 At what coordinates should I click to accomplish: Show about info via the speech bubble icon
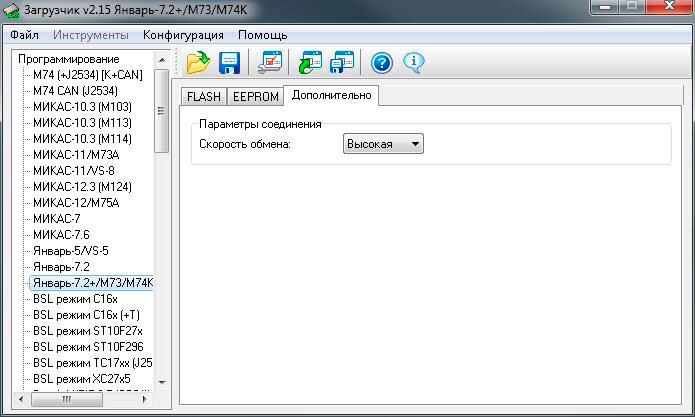point(414,63)
